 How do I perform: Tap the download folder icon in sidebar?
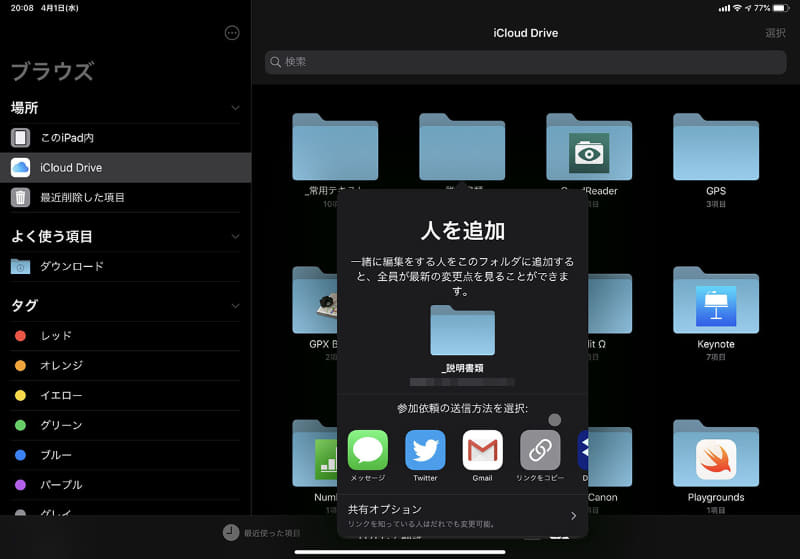pos(20,266)
